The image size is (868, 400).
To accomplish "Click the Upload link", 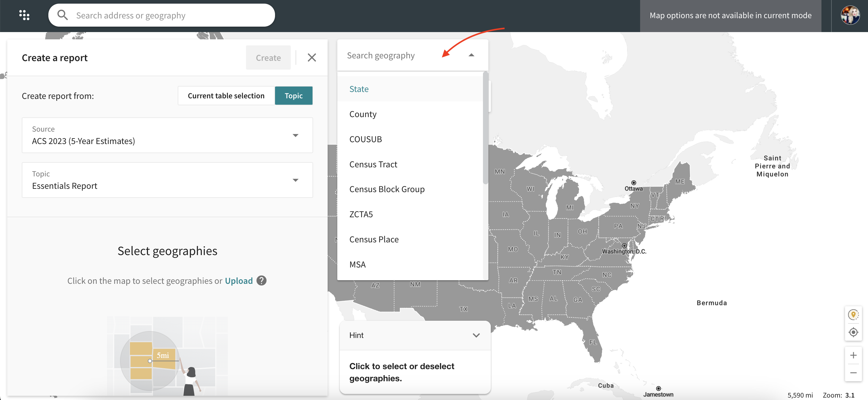I will (238, 280).
